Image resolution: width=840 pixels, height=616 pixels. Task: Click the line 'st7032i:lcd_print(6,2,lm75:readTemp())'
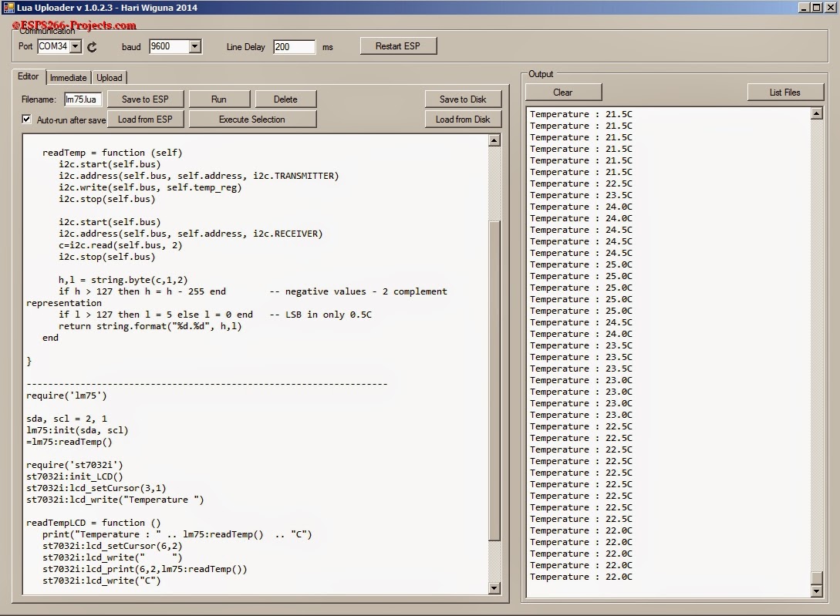[x=145, y=569]
